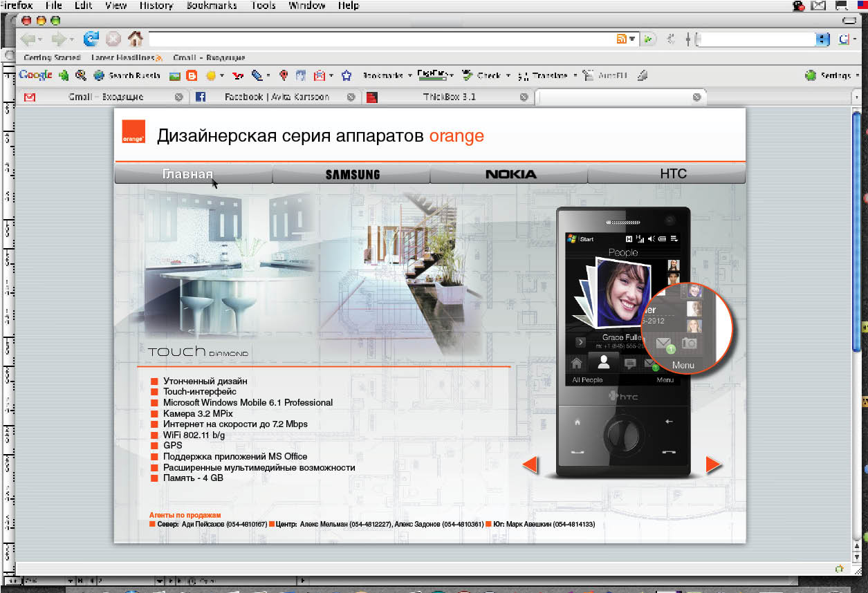Show previous phone with left orange arrow
The height and width of the screenshot is (593, 868).
coord(530,465)
